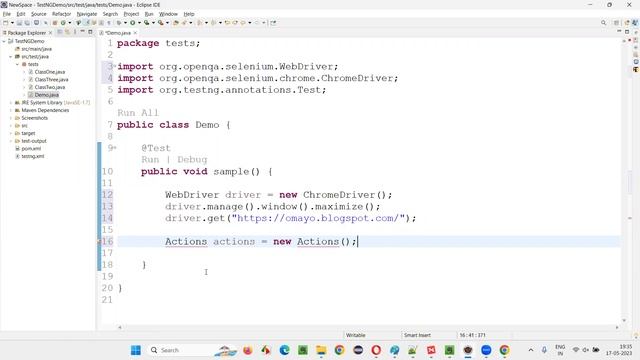Click Debug link above sample method

pos(192,160)
